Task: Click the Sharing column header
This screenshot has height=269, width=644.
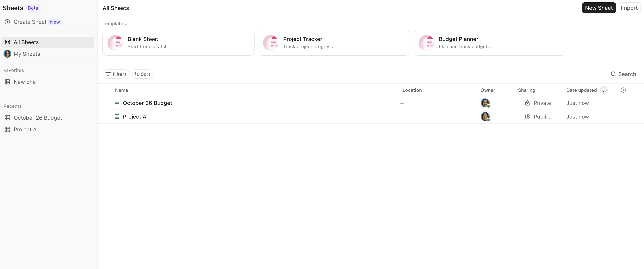Action: (x=527, y=90)
